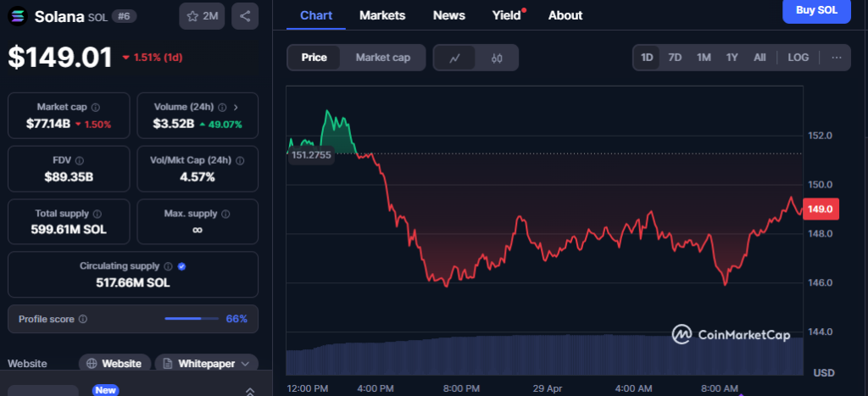Viewport: 868px width, 396px height.
Task: Open the chart more-options ellipsis
Action: pyautogui.click(x=837, y=58)
